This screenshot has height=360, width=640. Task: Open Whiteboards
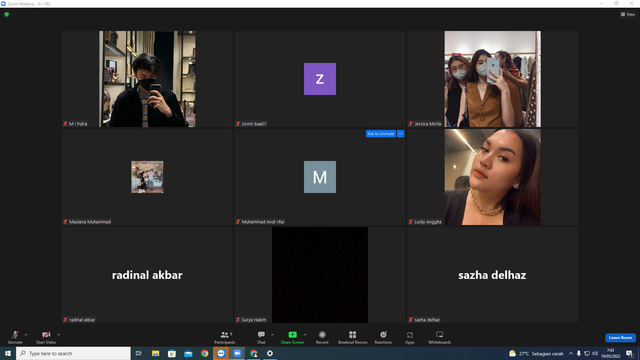(x=440, y=337)
